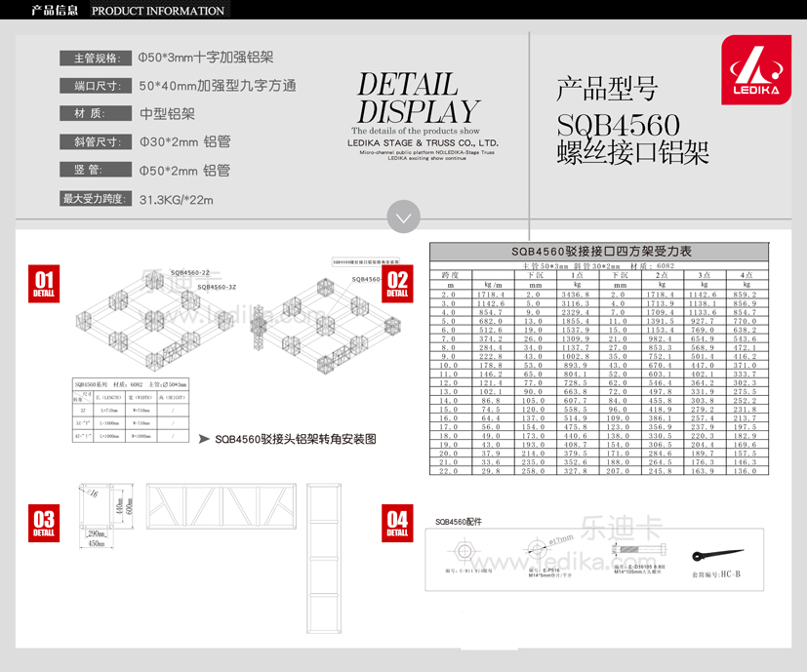Click the hex nut accessory icon
The height and width of the screenshot is (672, 807).
(464, 551)
